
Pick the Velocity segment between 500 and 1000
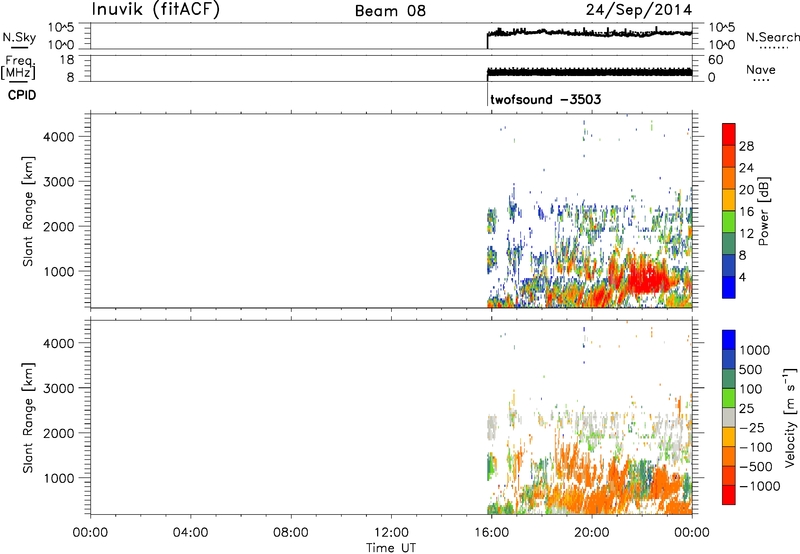pyautogui.click(x=729, y=359)
